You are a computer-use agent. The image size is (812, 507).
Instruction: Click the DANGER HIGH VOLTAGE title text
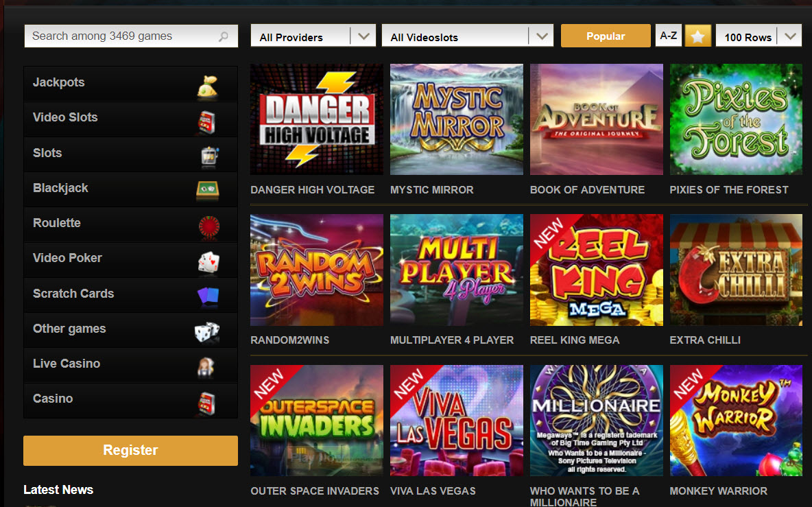tap(312, 190)
